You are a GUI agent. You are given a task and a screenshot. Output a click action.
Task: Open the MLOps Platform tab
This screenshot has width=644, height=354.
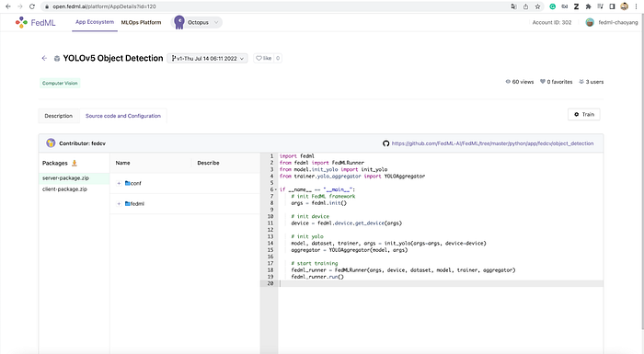pos(141,23)
